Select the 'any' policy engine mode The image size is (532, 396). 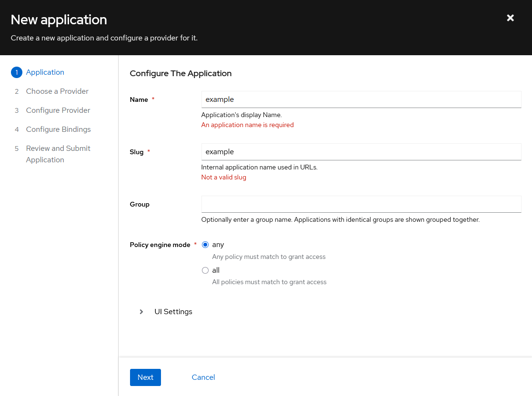tap(205, 244)
